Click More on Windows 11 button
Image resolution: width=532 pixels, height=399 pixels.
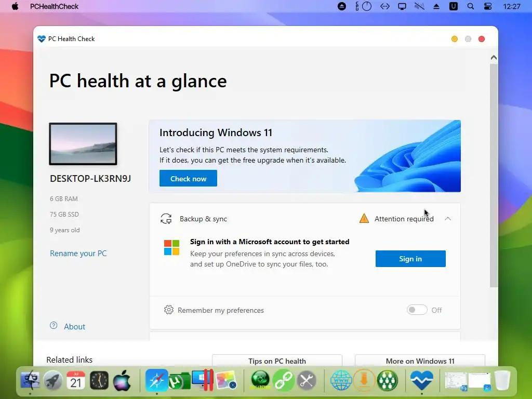(x=420, y=361)
